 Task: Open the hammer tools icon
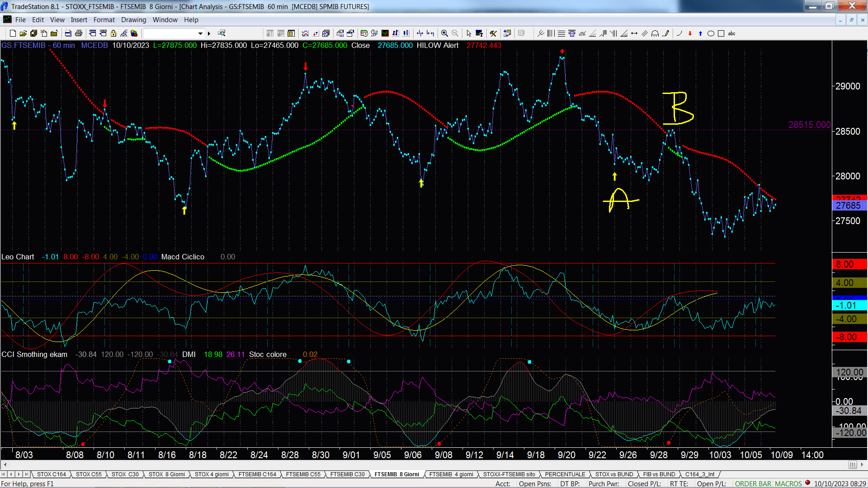point(493,33)
